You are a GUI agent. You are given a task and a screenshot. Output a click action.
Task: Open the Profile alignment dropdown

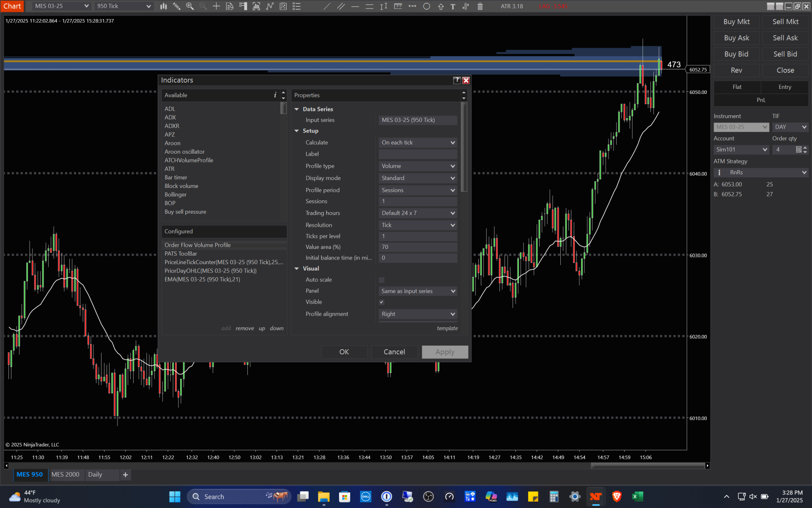[x=417, y=314]
